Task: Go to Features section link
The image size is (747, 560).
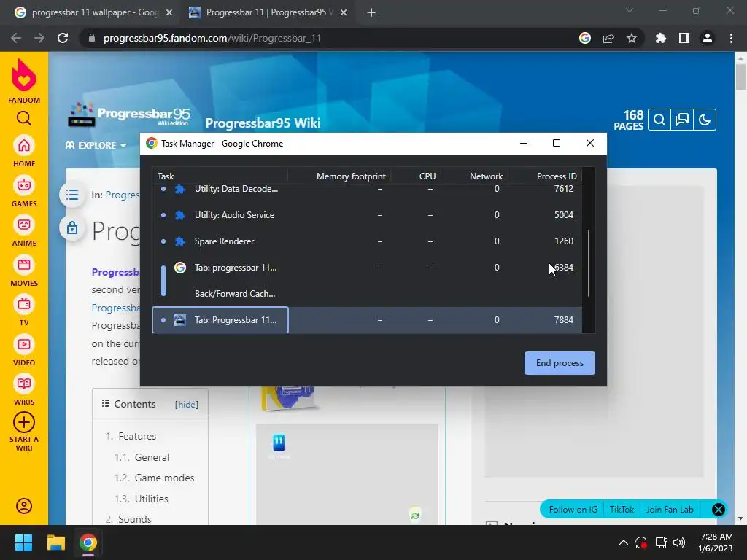Action: (x=137, y=436)
